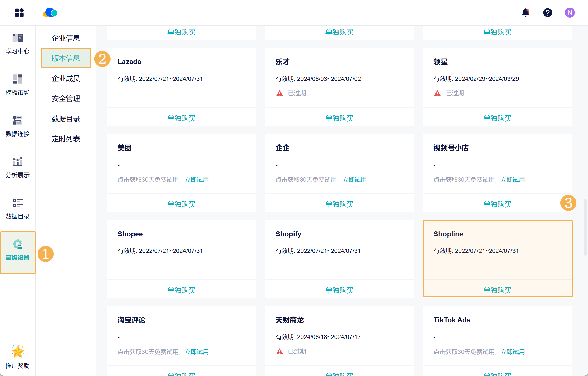Click the cloud logo in header
The image size is (588, 376).
click(x=50, y=12)
